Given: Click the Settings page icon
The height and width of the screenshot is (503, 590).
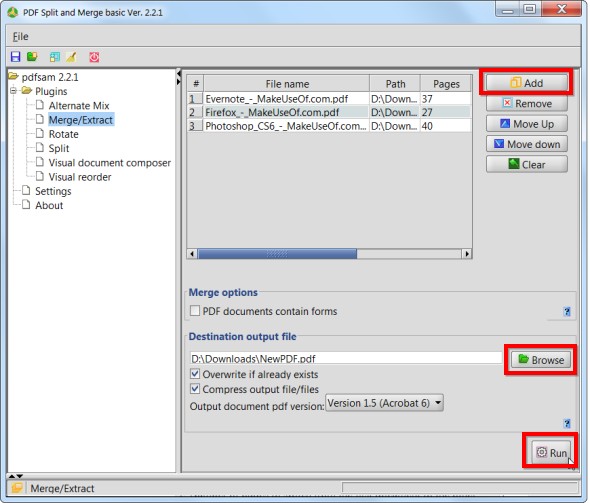Looking at the screenshot, I should (26, 190).
